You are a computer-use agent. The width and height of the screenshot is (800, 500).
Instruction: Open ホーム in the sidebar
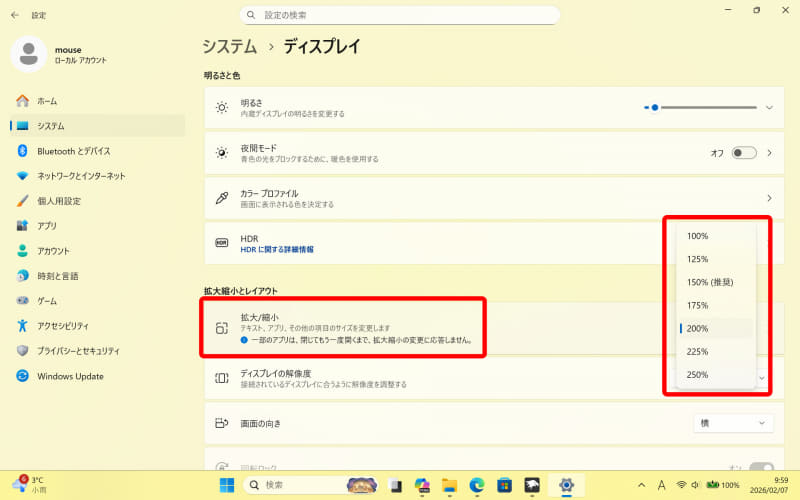97,101
